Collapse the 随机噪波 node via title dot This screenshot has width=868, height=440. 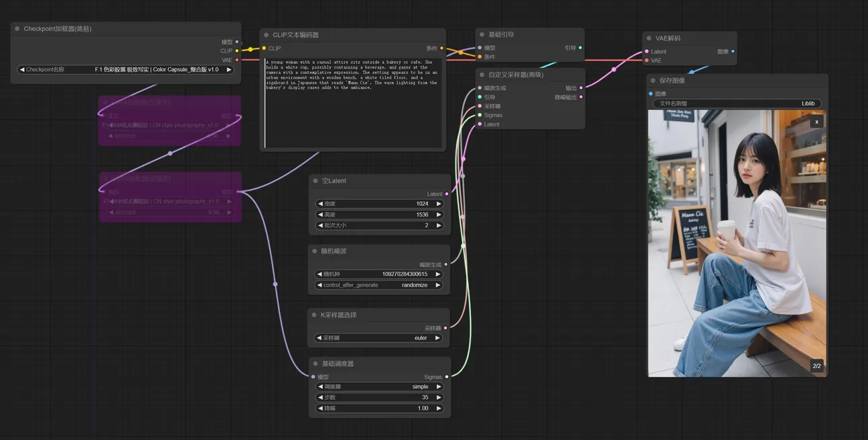pos(314,251)
